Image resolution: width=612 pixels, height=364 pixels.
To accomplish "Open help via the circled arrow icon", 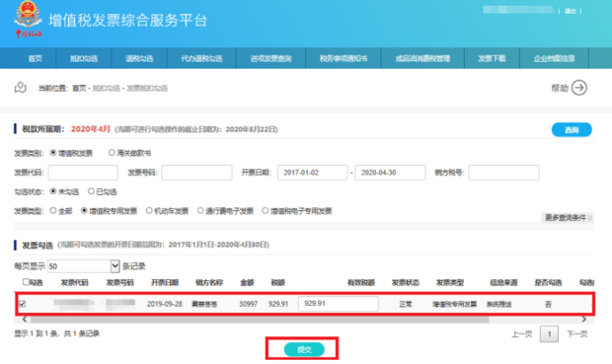I will pyautogui.click(x=579, y=88).
